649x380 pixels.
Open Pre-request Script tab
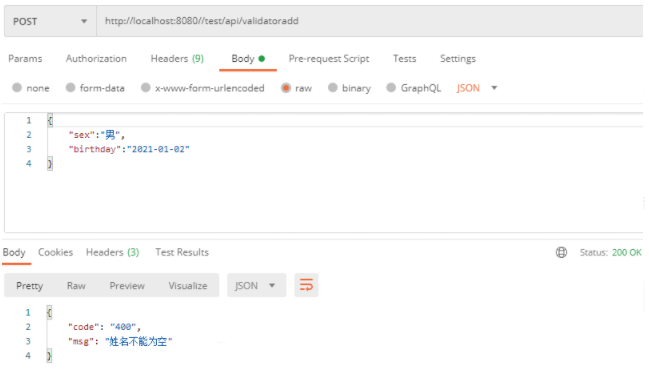tap(329, 59)
